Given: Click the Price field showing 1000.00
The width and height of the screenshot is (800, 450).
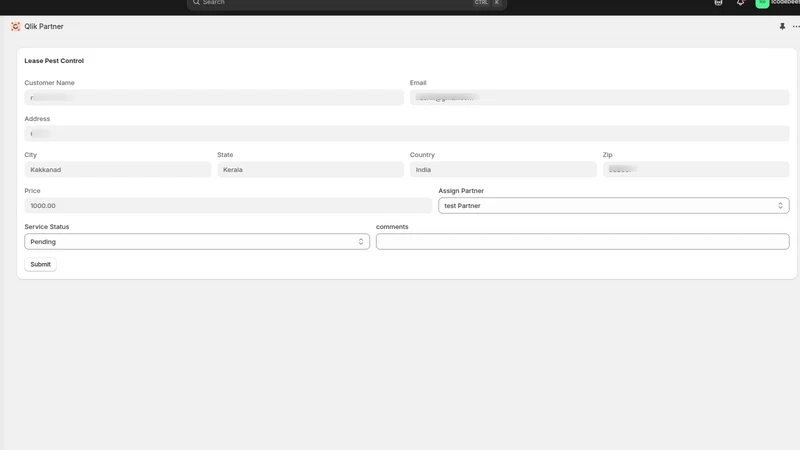Looking at the screenshot, I should tap(228, 206).
